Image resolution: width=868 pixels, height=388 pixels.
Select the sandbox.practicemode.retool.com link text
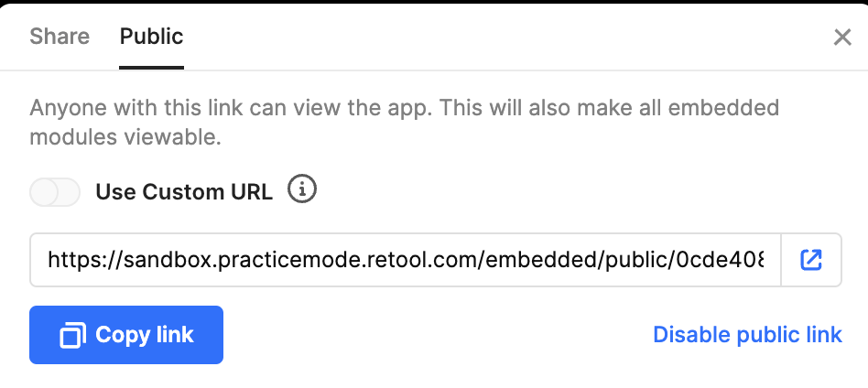pyautogui.click(x=406, y=260)
